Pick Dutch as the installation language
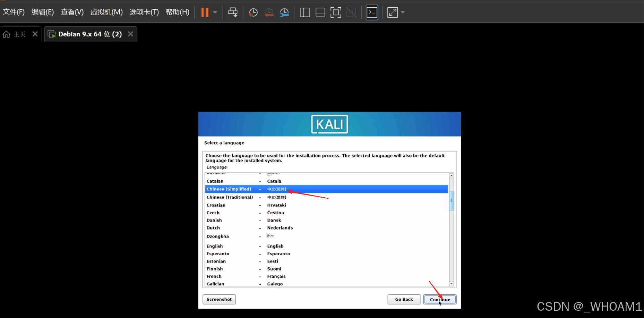Viewport: 644px width, 318px height. point(326,228)
